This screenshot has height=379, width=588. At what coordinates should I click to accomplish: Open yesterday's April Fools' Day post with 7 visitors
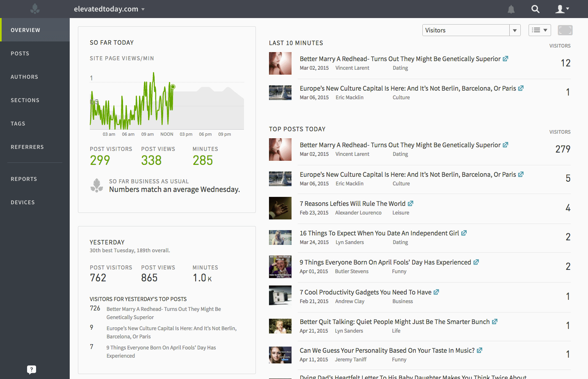pyautogui.click(x=161, y=352)
